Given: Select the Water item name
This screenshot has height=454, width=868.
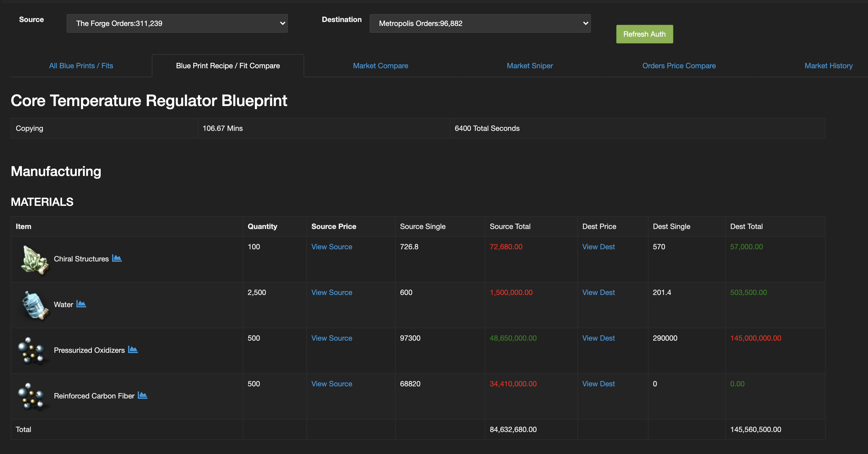Looking at the screenshot, I should pyautogui.click(x=63, y=305).
